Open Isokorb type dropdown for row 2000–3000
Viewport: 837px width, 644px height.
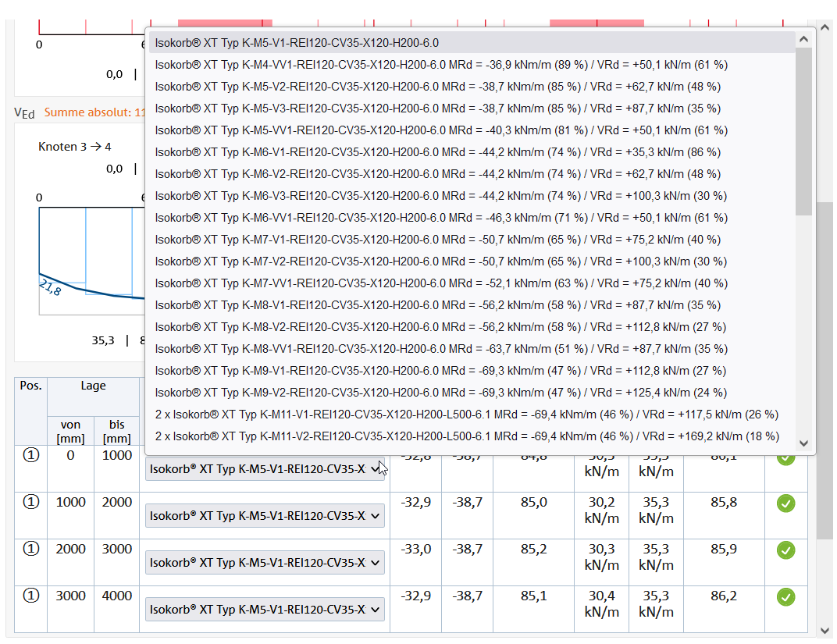(265, 563)
